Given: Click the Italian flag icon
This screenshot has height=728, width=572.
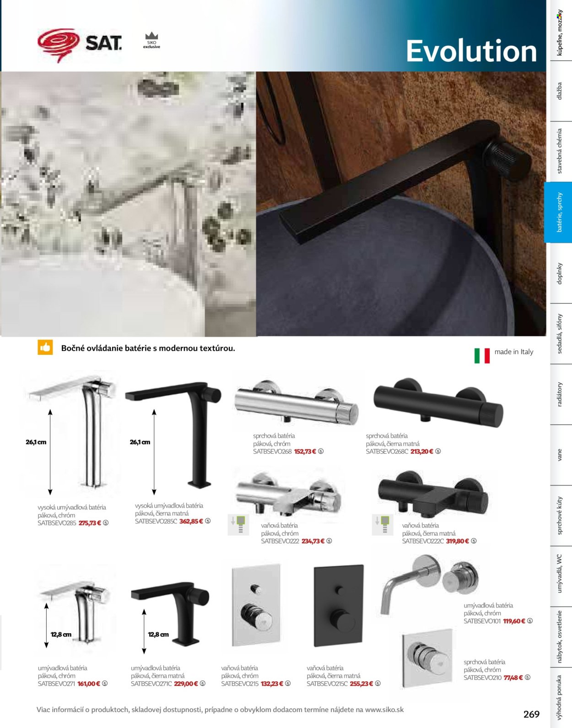Looking at the screenshot, I should pyautogui.click(x=482, y=356).
